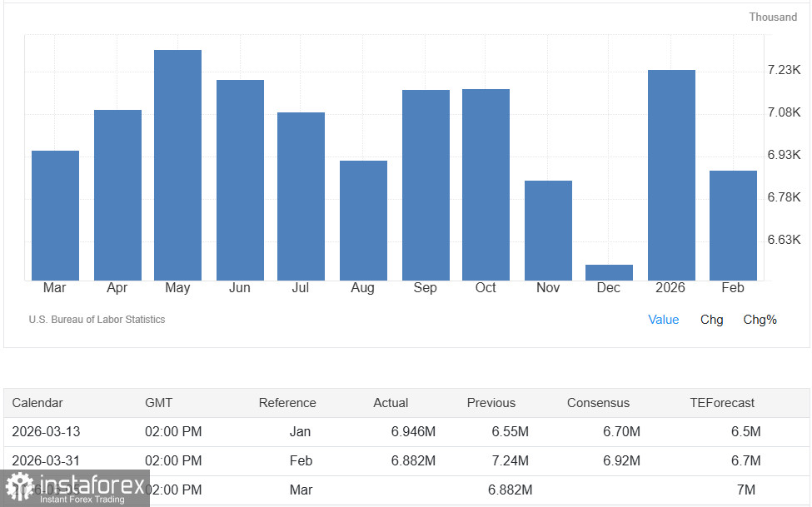Click the consensus value 6.92M
812x507 pixels.
(621, 460)
